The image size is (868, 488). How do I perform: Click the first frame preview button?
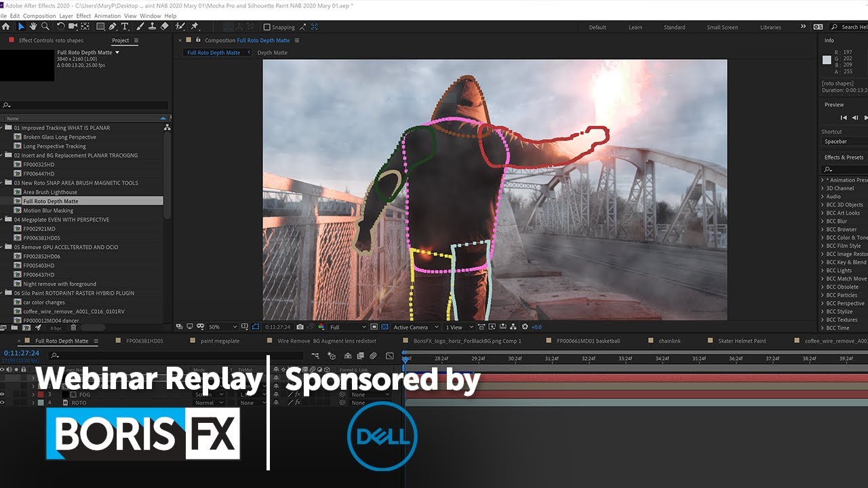(844, 118)
